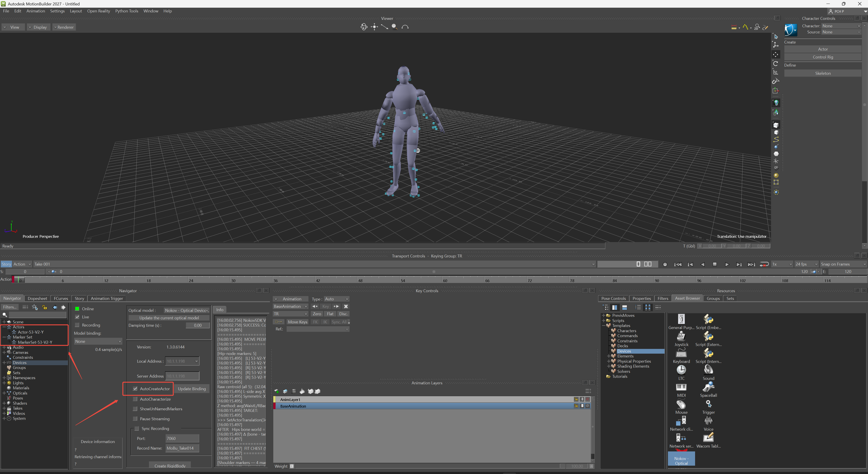Select the Voice device asset
This screenshot has width=868, height=474.
pos(708,423)
